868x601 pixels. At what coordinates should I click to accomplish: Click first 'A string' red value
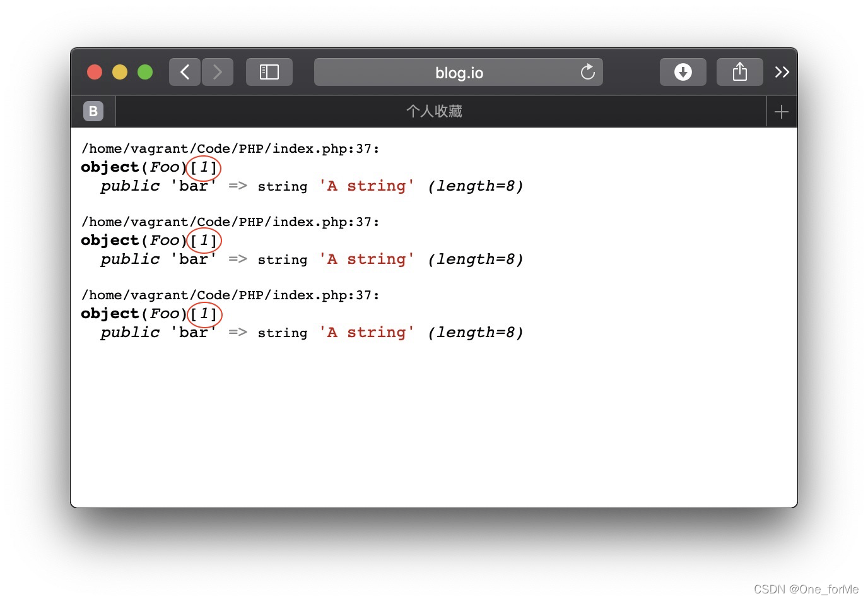(367, 186)
